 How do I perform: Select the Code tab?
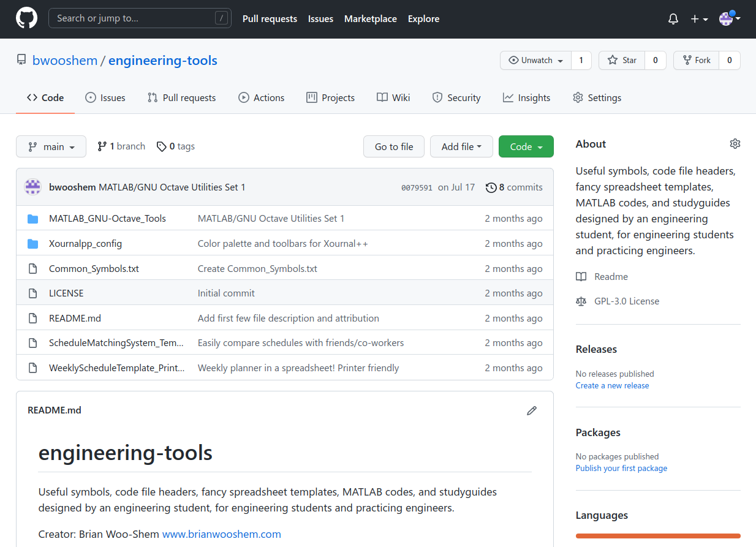click(45, 97)
